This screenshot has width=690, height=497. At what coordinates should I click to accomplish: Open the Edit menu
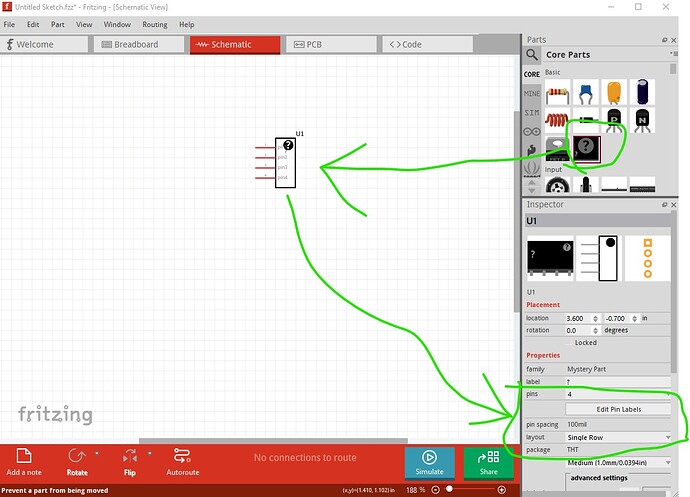pyautogui.click(x=33, y=25)
